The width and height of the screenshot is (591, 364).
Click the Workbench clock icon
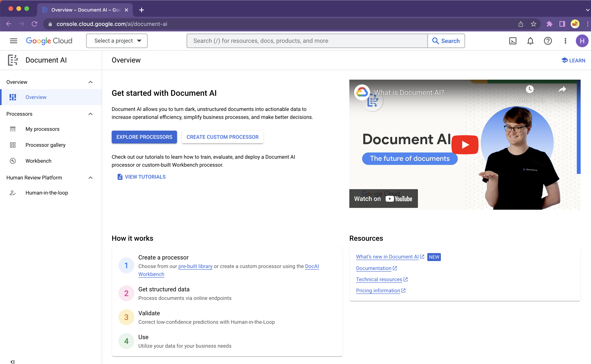(x=13, y=161)
